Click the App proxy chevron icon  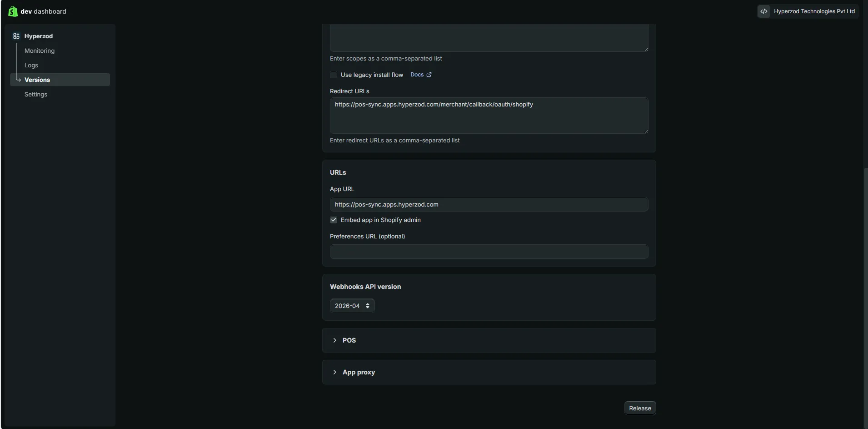(x=335, y=372)
